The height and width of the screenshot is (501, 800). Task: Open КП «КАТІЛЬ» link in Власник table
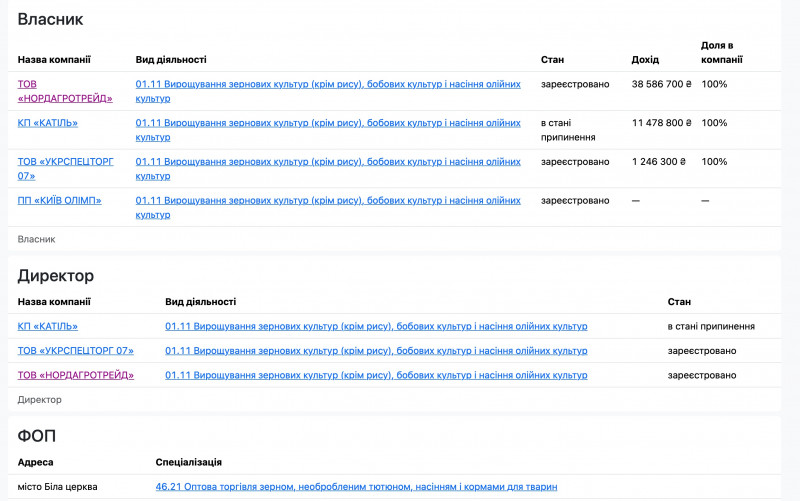[47, 123]
